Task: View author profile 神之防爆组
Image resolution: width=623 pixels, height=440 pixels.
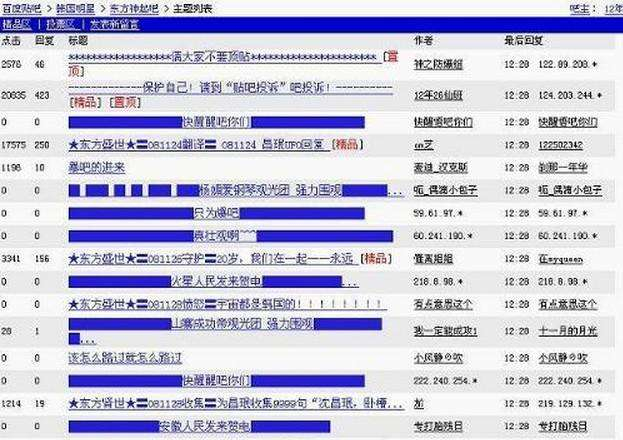Action: click(438, 64)
